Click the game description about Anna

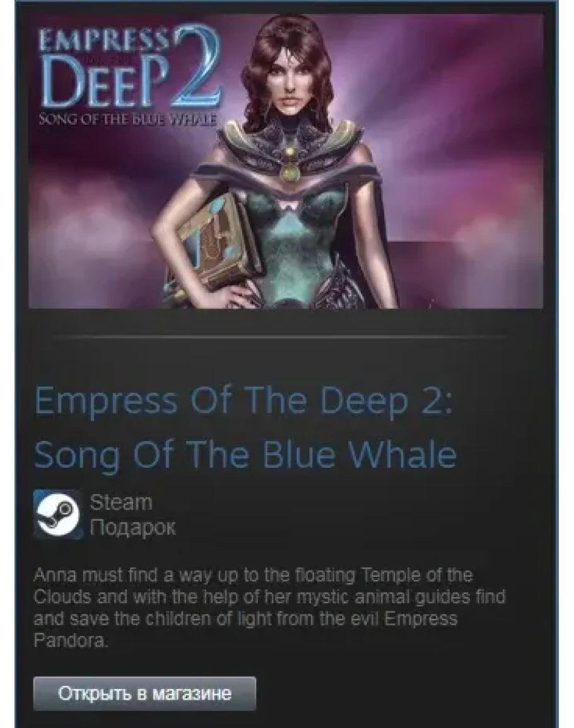coord(269,608)
